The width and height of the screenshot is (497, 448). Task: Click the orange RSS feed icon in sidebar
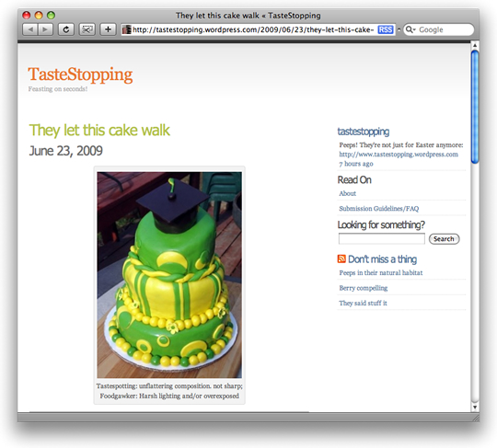341,258
